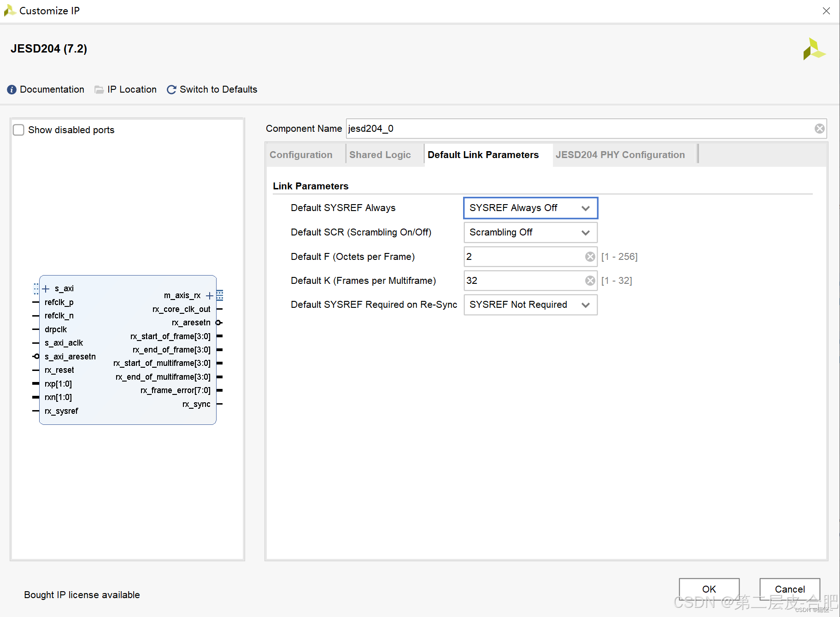Select the rx_sysref port label
The height and width of the screenshot is (617, 840).
(61, 411)
